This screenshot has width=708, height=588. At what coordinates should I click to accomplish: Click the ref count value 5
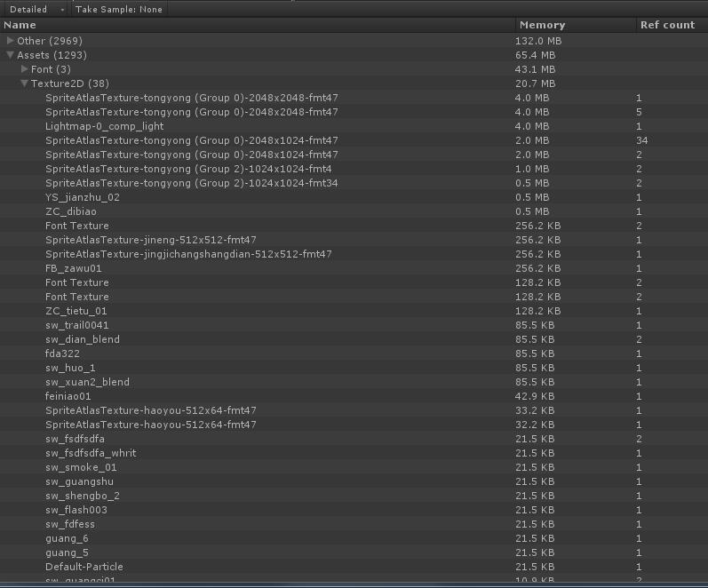(x=639, y=112)
